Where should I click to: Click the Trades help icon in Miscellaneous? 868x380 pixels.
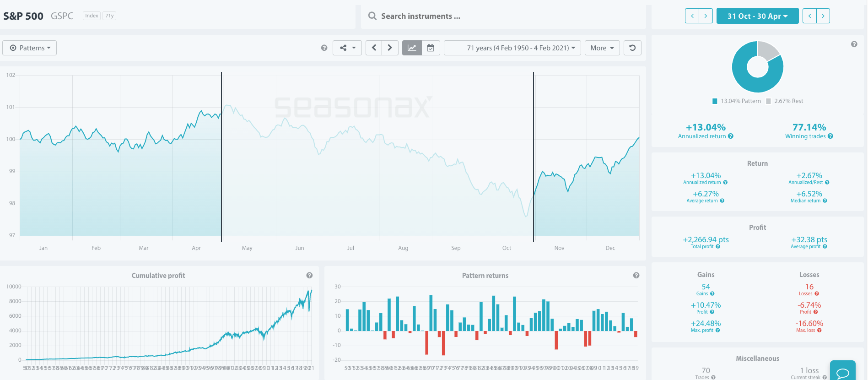click(x=713, y=378)
